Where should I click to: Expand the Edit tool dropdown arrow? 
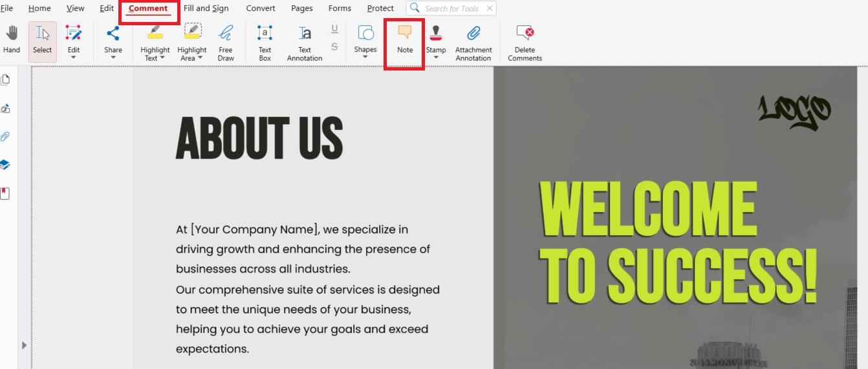[74, 58]
